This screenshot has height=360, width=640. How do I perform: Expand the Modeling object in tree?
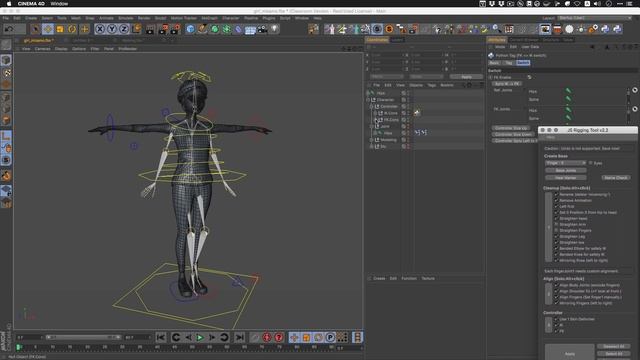tap(372, 140)
